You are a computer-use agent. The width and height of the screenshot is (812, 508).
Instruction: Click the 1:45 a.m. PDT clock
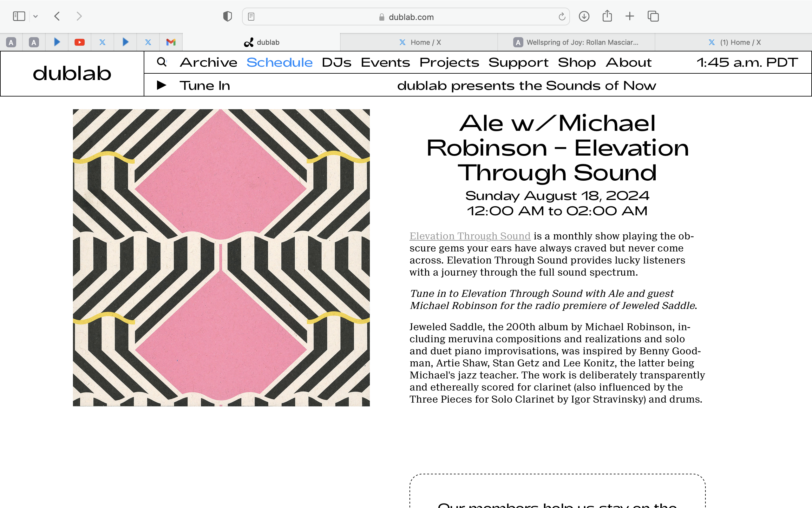click(747, 63)
